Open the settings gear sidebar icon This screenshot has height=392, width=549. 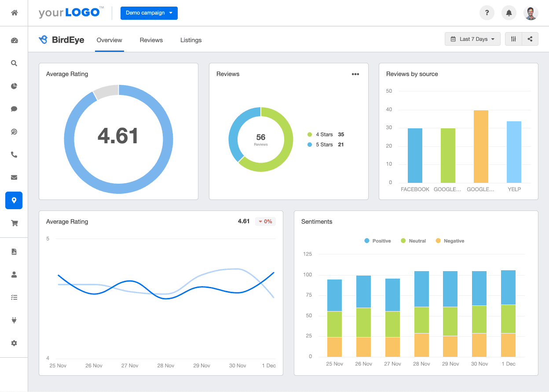point(14,343)
